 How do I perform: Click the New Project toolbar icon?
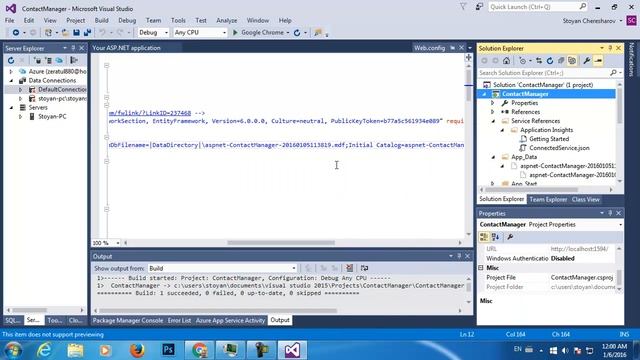pyautogui.click(x=49, y=33)
